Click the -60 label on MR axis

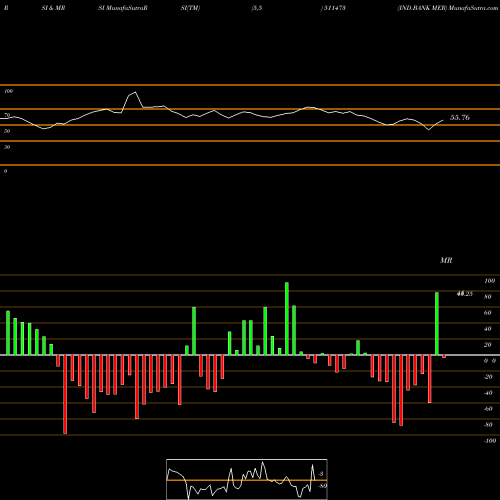488,409
